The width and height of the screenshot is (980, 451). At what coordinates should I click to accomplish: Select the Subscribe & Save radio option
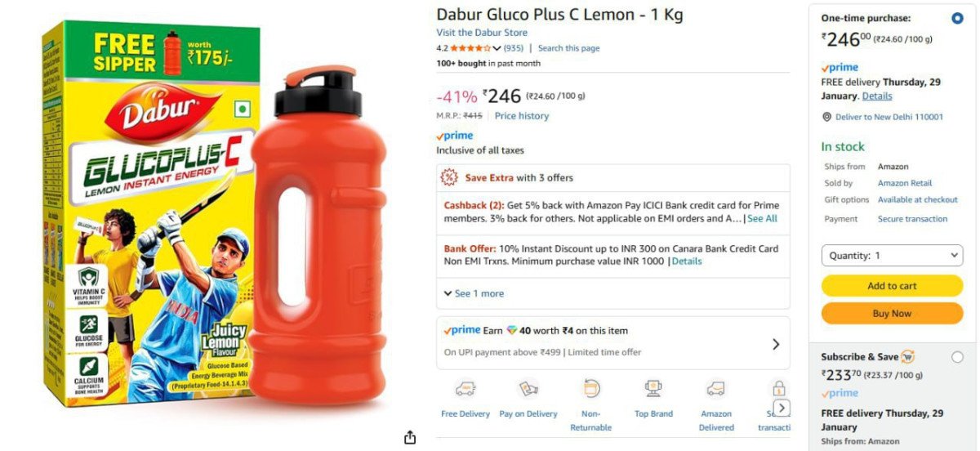pos(957,357)
